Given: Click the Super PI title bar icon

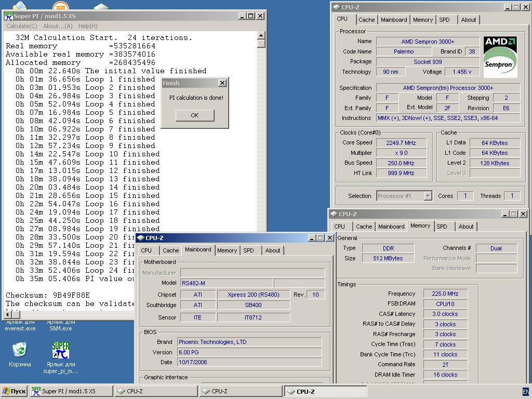Looking at the screenshot, I should pos(8,16).
